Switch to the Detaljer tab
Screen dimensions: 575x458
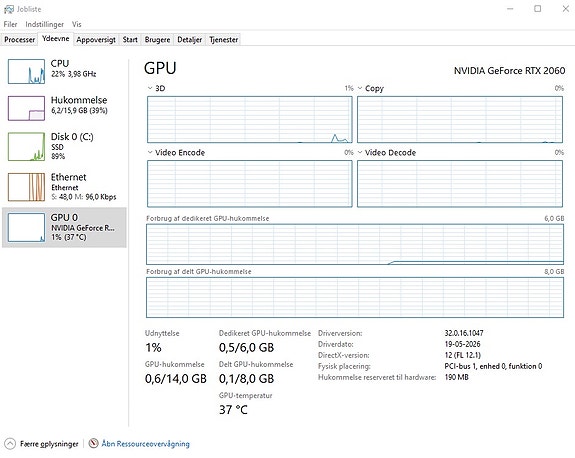pyautogui.click(x=190, y=40)
